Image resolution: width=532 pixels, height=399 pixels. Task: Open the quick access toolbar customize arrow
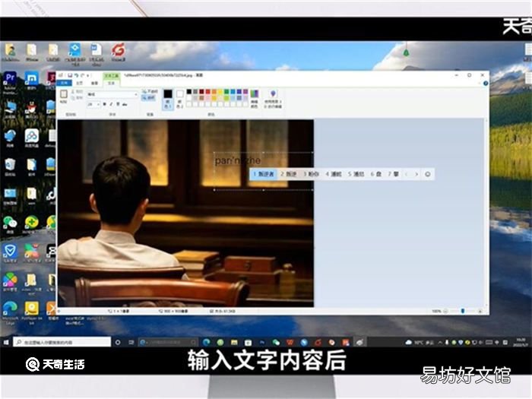pyautogui.click(x=88, y=75)
